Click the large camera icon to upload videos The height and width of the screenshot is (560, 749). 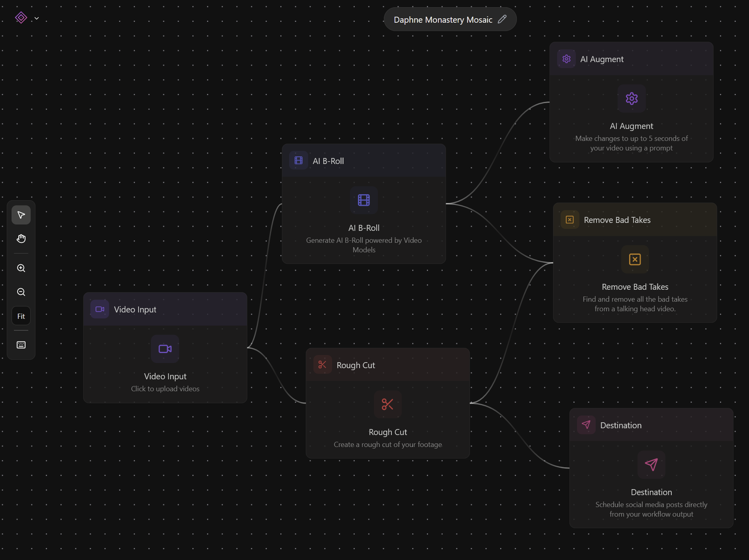(x=165, y=349)
